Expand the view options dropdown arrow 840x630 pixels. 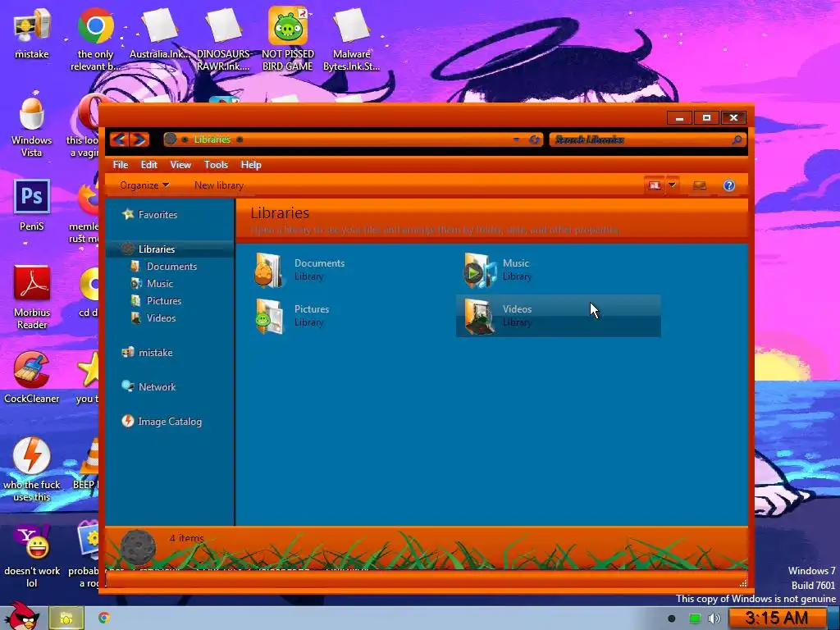click(x=672, y=185)
